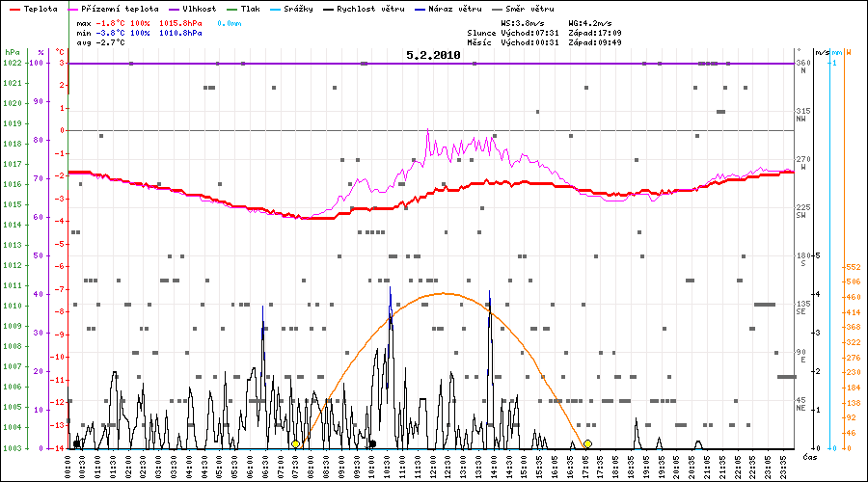Click the black dot marker near 09:30
868x482 pixels.
[372, 443]
